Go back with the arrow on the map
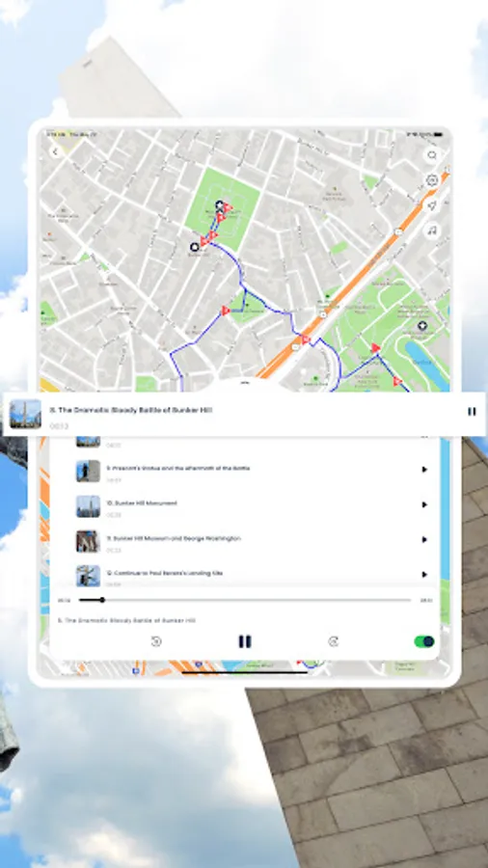 click(55, 151)
